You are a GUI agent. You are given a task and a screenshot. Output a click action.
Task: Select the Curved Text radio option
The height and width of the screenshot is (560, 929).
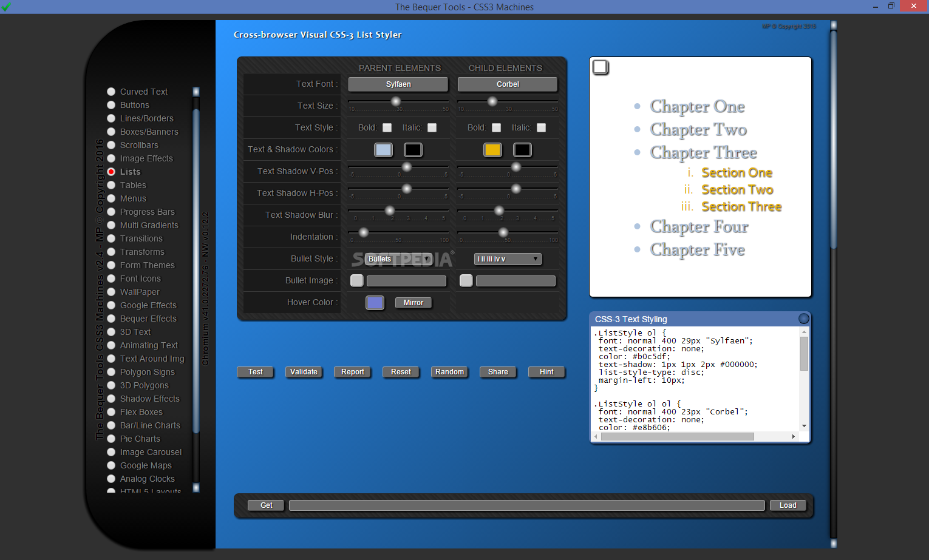coord(111,92)
